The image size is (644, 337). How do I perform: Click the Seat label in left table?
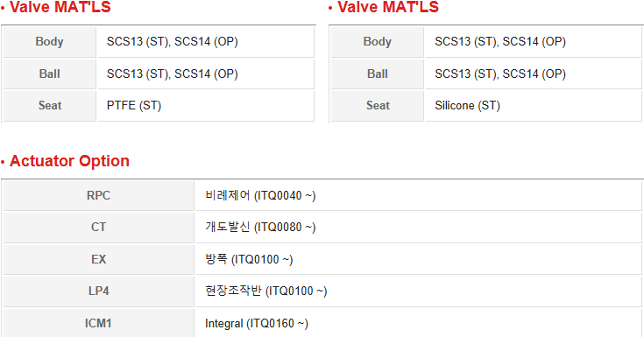point(50,106)
